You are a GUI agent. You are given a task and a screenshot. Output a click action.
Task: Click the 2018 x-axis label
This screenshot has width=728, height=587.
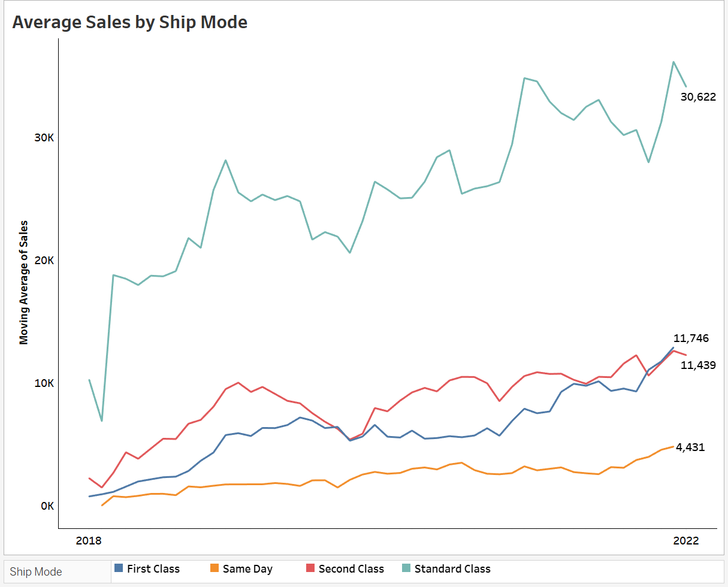tap(89, 540)
